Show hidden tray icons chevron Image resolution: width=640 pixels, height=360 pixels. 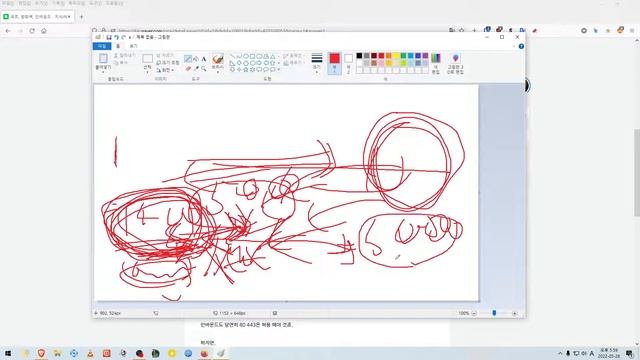(560, 353)
